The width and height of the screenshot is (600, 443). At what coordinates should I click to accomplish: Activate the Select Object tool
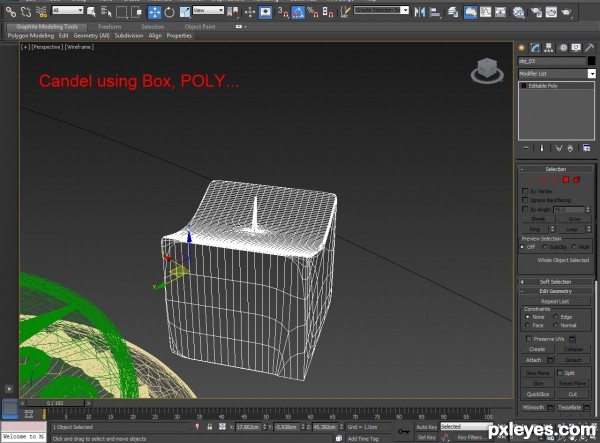tap(91, 12)
